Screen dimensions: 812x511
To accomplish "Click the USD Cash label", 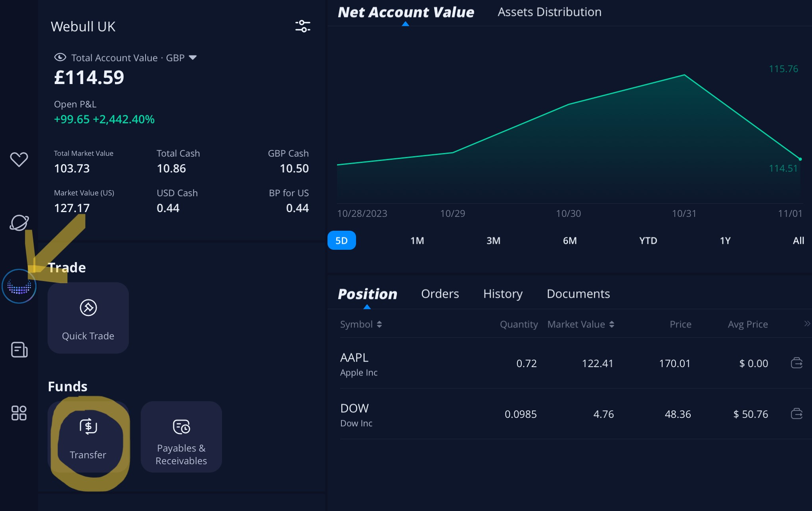I will (177, 193).
